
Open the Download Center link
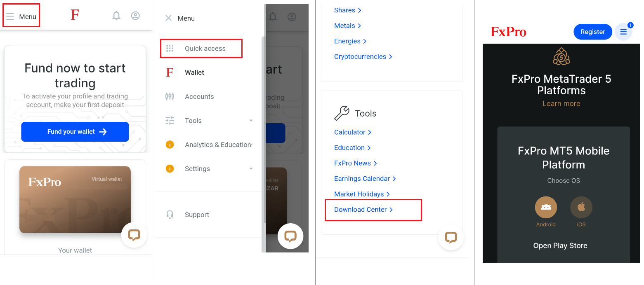(x=363, y=210)
